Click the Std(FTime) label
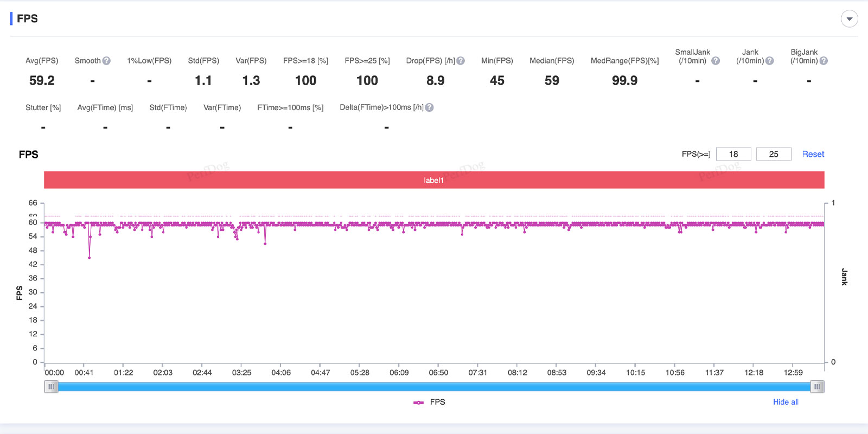The width and height of the screenshot is (868, 434). tap(168, 107)
